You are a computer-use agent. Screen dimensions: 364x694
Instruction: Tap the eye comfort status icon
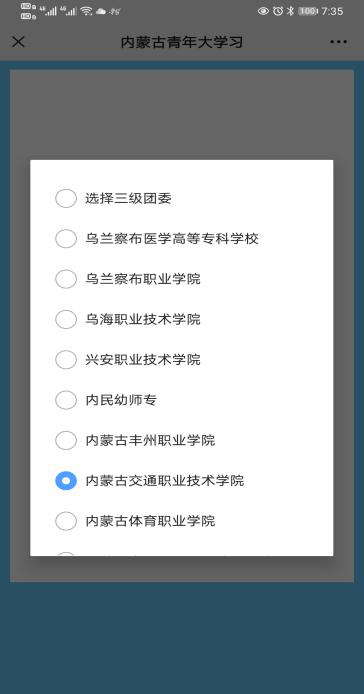coord(263,11)
